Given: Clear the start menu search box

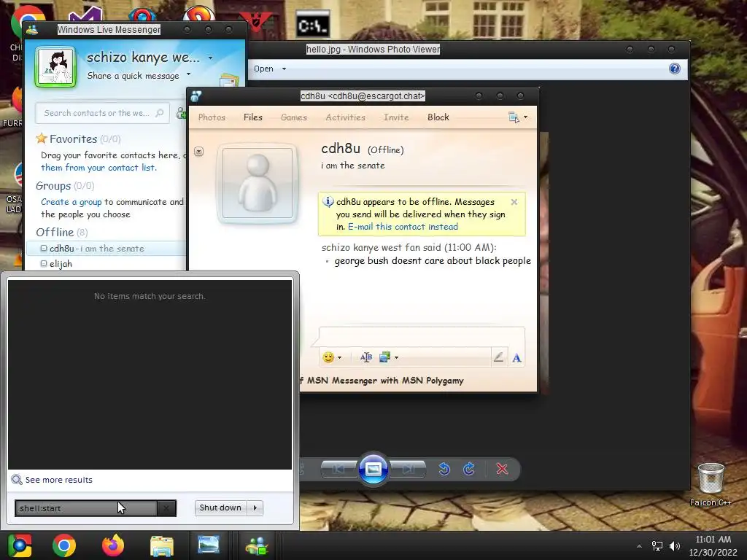Looking at the screenshot, I should point(166,508).
